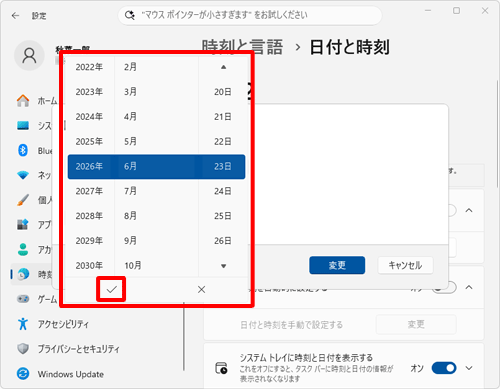
Task: Open Home via the house icon
Action: click(x=23, y=100)
